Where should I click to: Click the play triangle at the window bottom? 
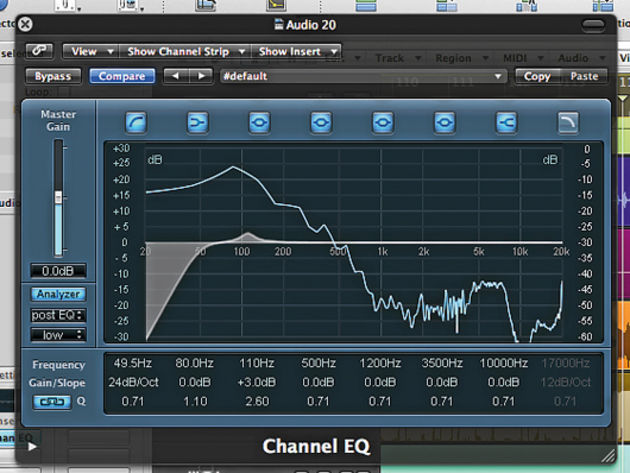click(33, 446)
